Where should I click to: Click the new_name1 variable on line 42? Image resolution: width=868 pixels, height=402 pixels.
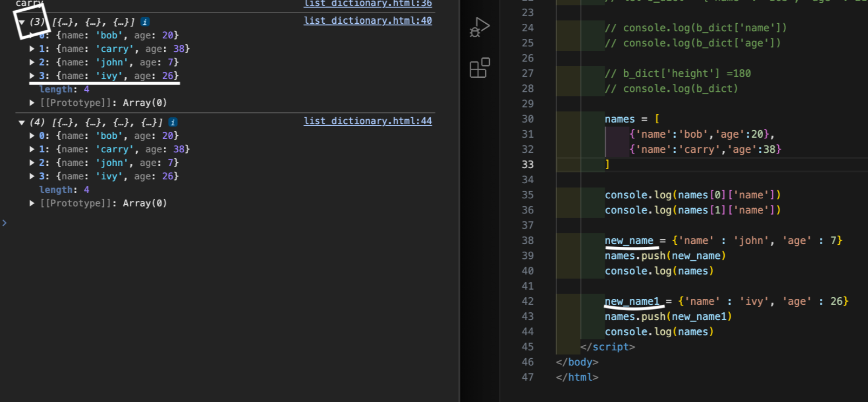[632, 301]
